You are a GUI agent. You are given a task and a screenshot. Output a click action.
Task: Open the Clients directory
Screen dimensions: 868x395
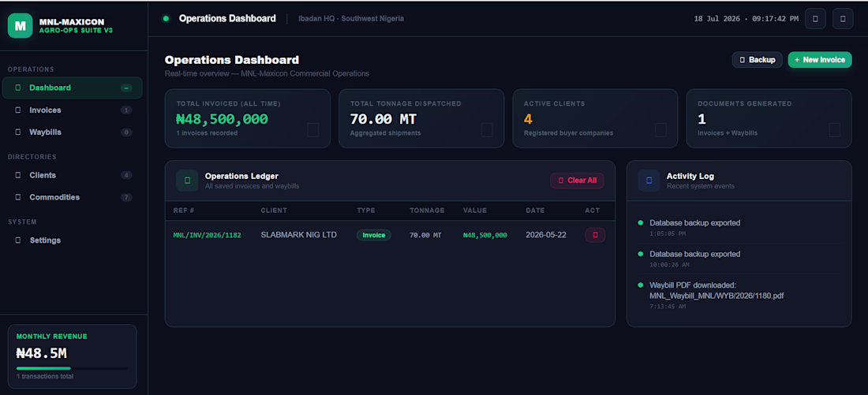[72, 175]
